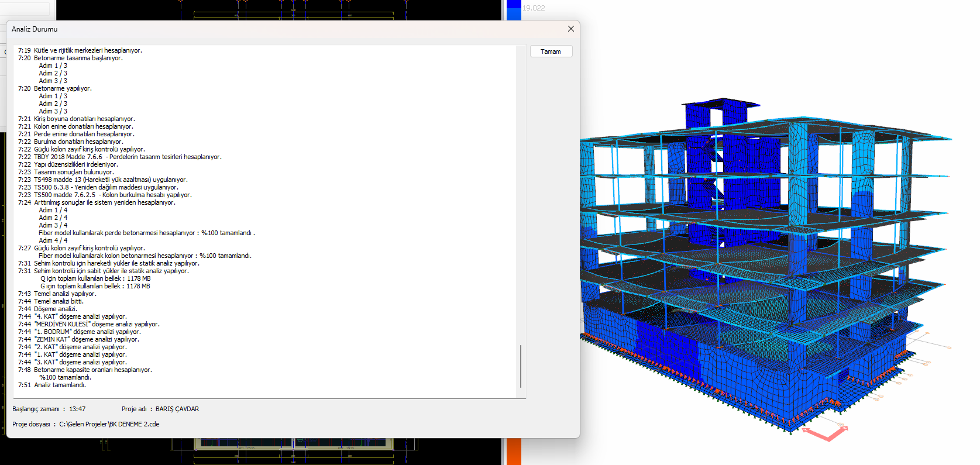Click the Başlangıç zamanı 13:47 text
This screenshot has height=465, width=980.
pos(49,409)
